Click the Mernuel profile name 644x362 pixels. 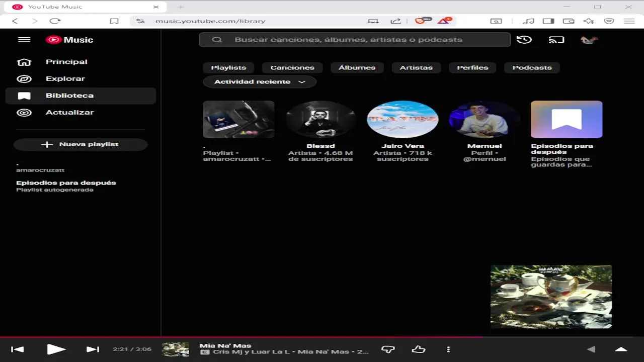point(485,146)
